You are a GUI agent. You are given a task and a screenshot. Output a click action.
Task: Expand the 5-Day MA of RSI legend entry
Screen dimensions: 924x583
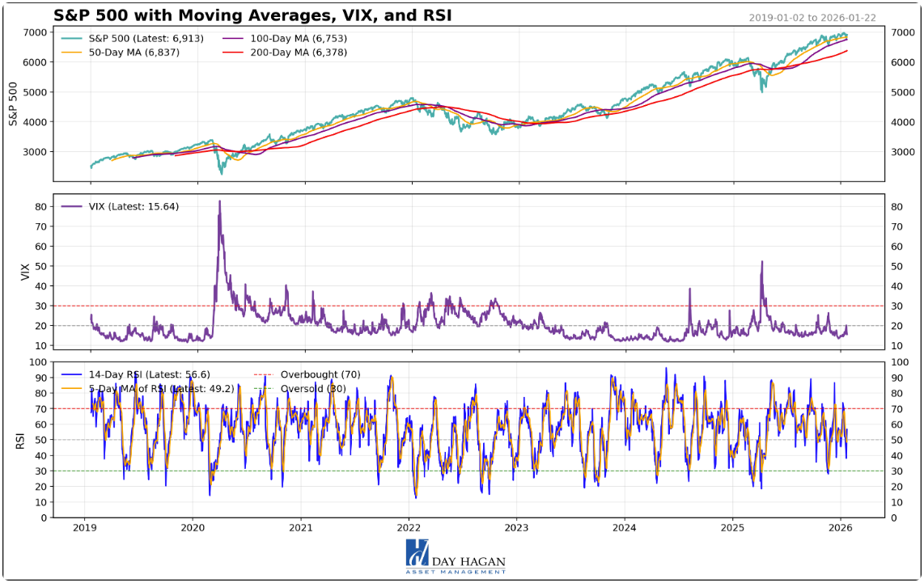[x=162, y=387]
